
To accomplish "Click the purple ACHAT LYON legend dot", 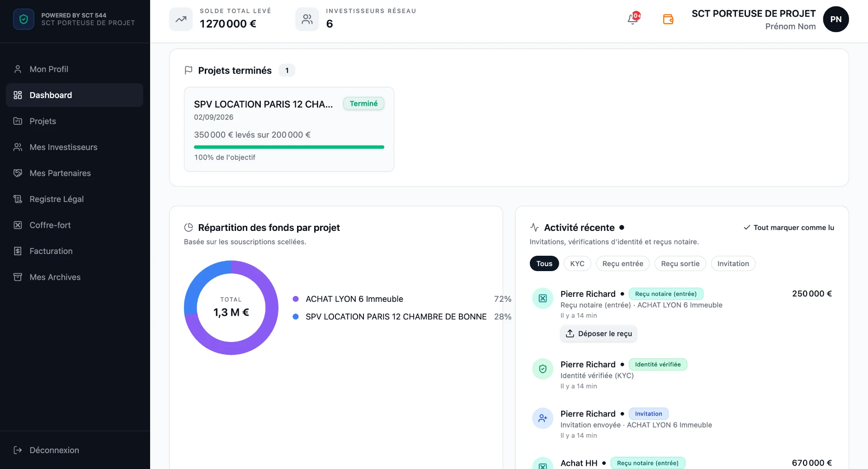I will tap(296, 299).
